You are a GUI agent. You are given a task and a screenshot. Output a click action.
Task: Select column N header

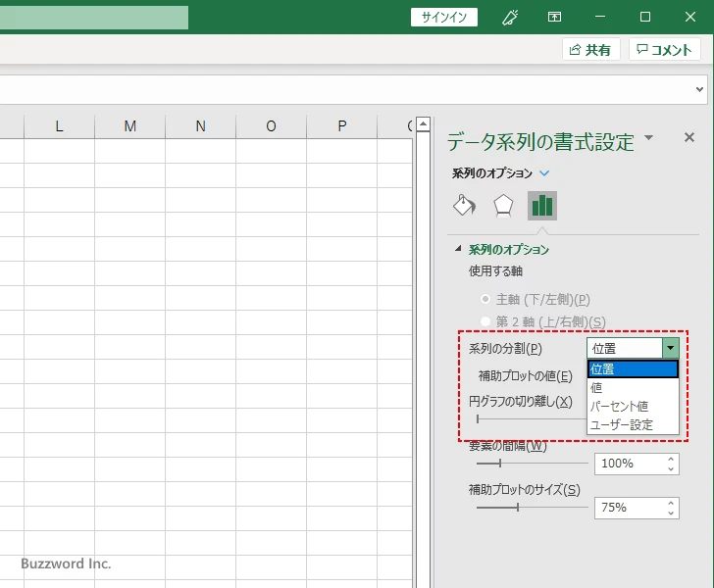201,126
